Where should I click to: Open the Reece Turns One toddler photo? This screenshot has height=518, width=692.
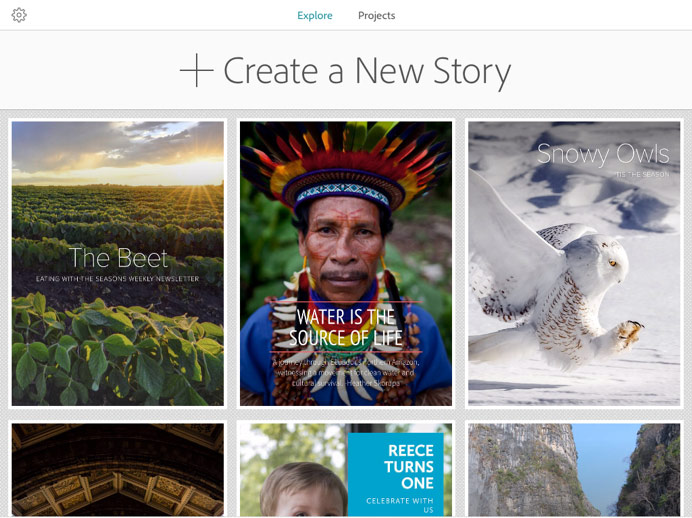(346, 470)
